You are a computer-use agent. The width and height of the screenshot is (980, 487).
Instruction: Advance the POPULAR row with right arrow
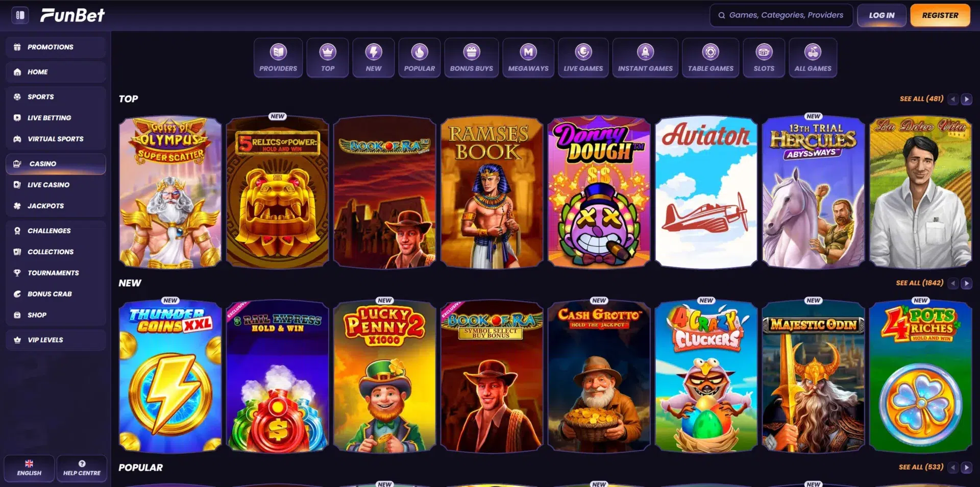click(x=966, y=468)
